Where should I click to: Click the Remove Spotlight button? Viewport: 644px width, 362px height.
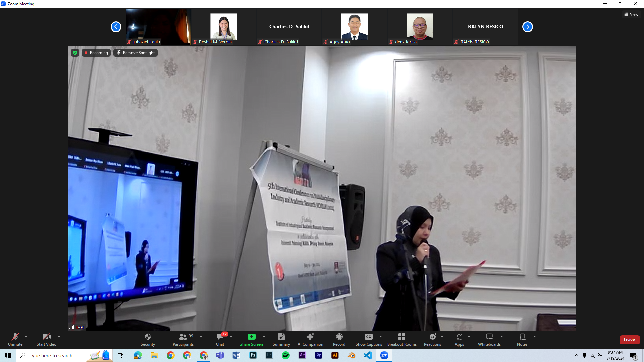[136, 53]
